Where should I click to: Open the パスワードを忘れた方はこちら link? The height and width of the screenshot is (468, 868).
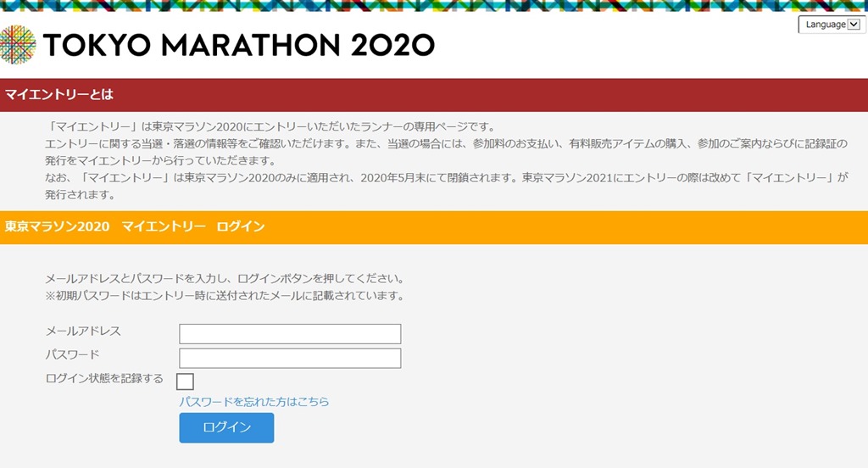(x=254, y=402)
